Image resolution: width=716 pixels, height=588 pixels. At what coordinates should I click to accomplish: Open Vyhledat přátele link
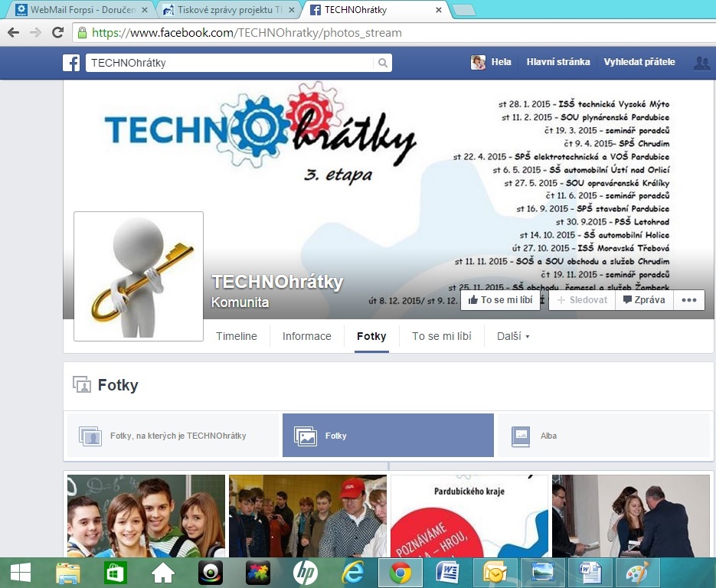639,62
